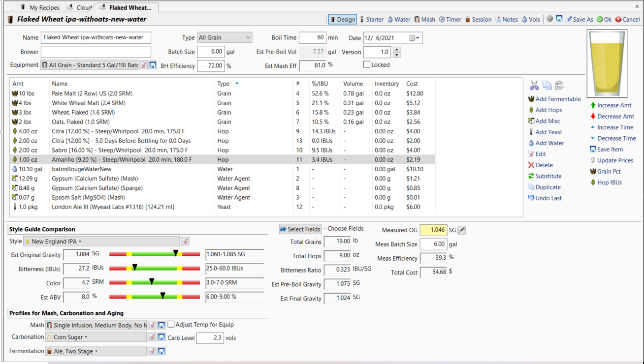
Task: Save the fermentation profile disk icon
Action: (x=161, y=351)
